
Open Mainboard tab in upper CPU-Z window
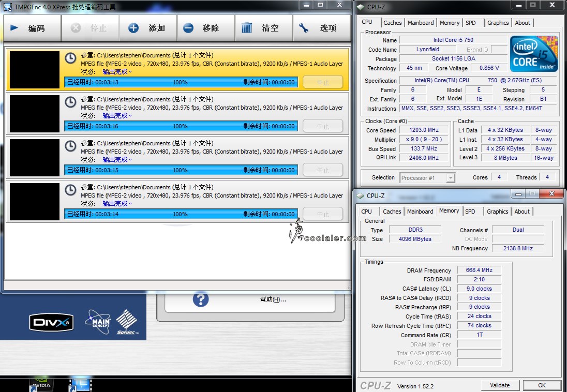(x=421, y=22)
